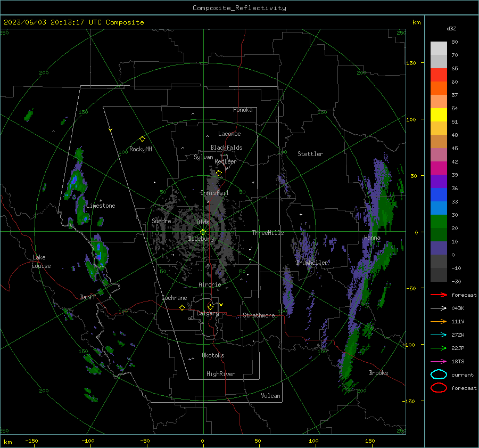
Task: Click the Lake Louise label
Action: tap(41, 262)
